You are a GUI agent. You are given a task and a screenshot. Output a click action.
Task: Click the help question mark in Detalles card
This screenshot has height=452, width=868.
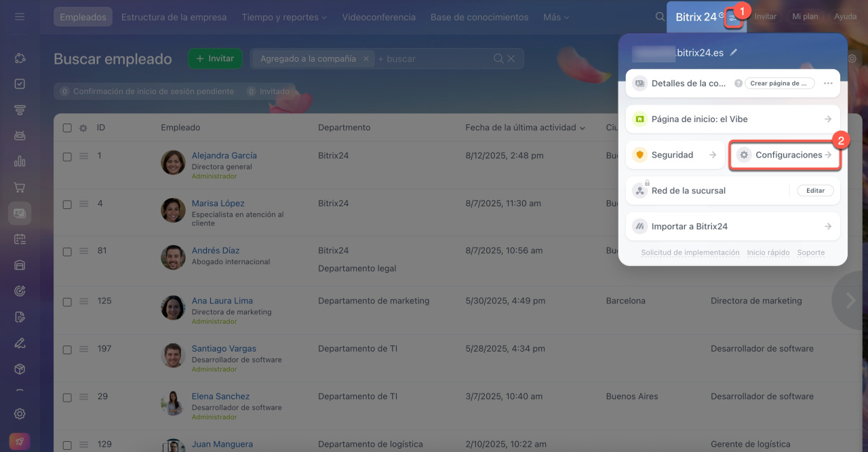(738, 83)
